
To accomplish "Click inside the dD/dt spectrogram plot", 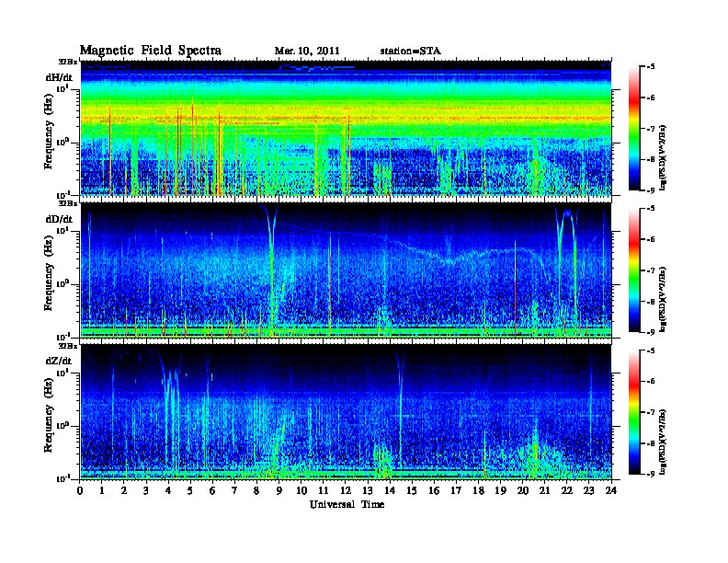I will tap(346, 270).
